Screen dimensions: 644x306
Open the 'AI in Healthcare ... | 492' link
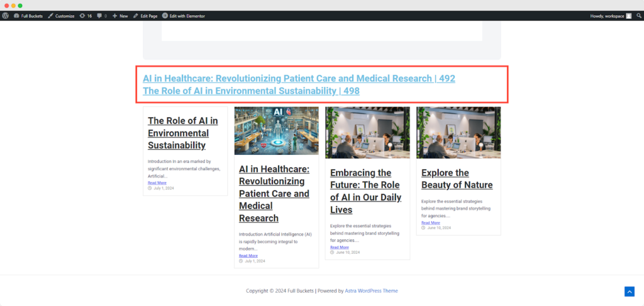[x=299, y=78]
